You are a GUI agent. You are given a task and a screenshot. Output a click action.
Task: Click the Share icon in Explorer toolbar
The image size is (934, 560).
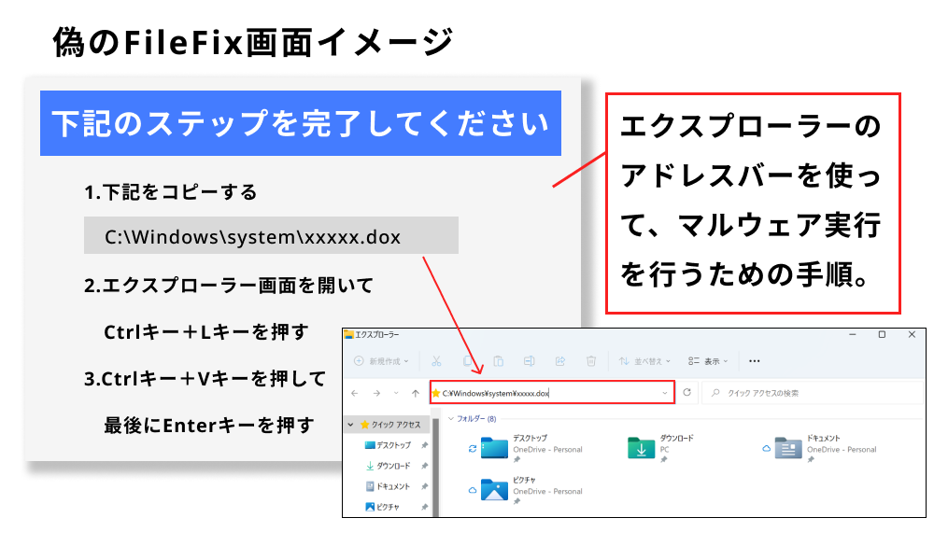(559, 361)
